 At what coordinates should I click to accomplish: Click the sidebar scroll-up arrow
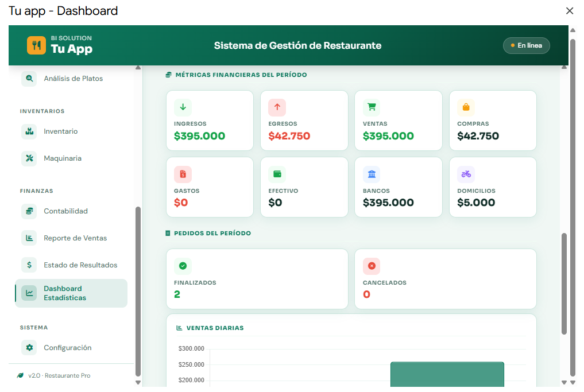[138, 68]
